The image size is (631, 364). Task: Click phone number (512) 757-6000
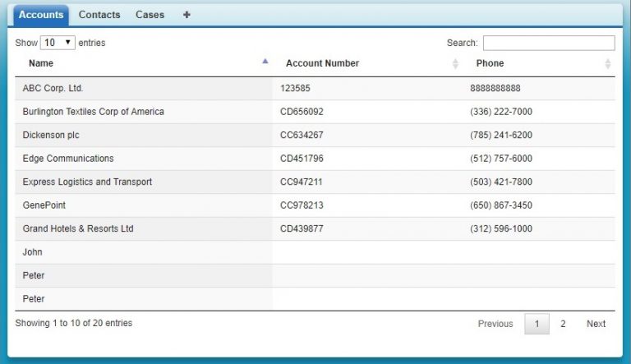(501, 159)
